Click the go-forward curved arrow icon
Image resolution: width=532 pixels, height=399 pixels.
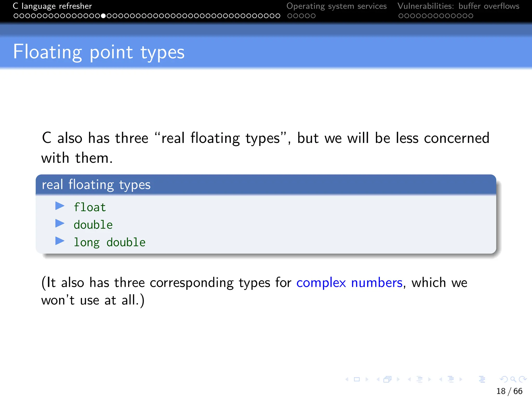pyautogui.click(x=522, y=380)
